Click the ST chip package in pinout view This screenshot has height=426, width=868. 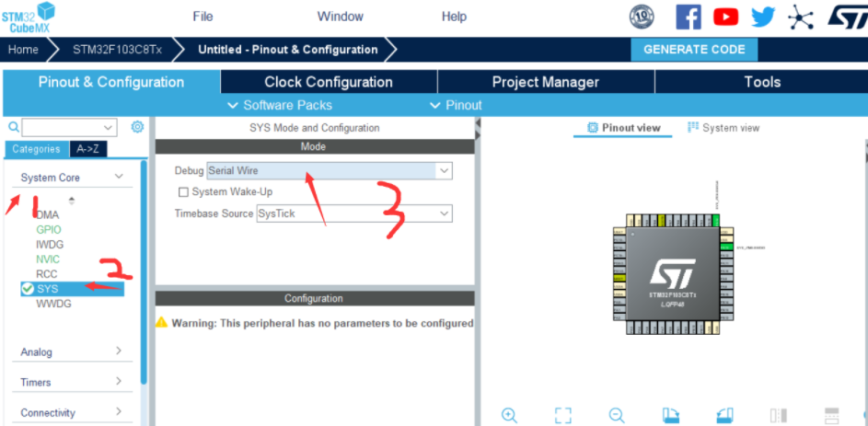(671, 274)
